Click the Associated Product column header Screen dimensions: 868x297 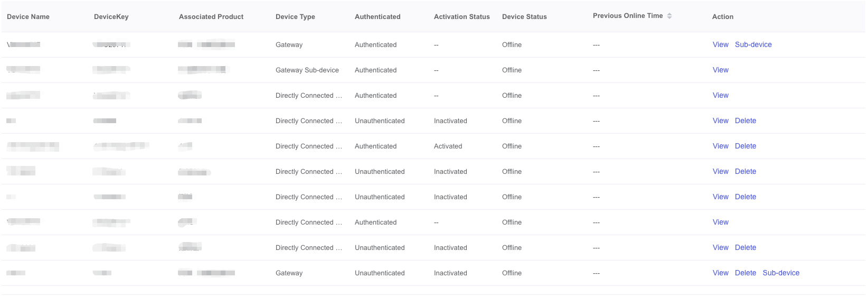(x=211, y=16)
